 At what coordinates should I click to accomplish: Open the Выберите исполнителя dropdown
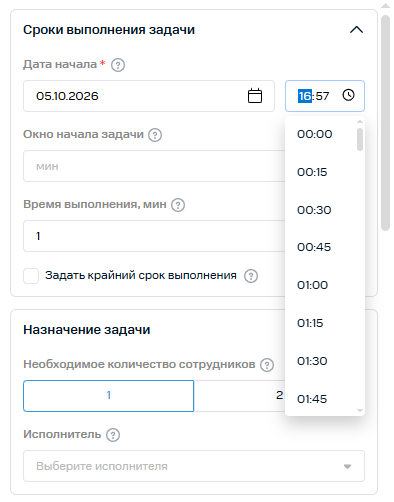[x=194, y=466]
